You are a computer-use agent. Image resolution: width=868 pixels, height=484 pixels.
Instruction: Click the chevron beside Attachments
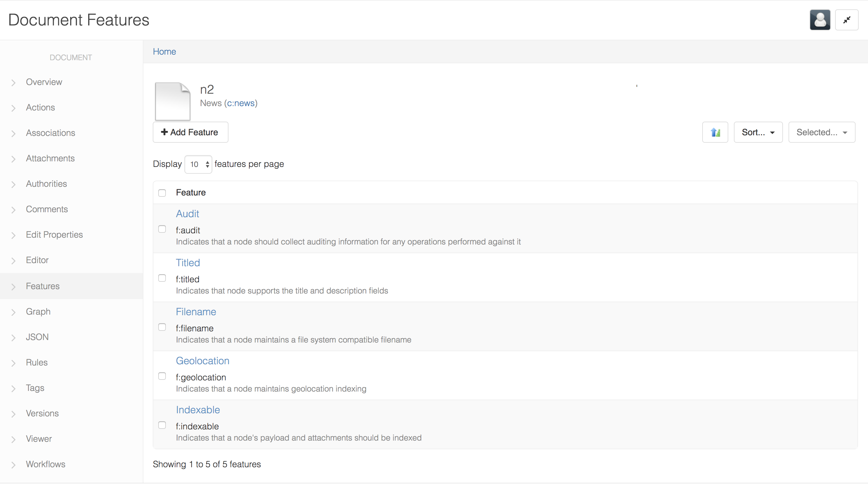point(13,159)
